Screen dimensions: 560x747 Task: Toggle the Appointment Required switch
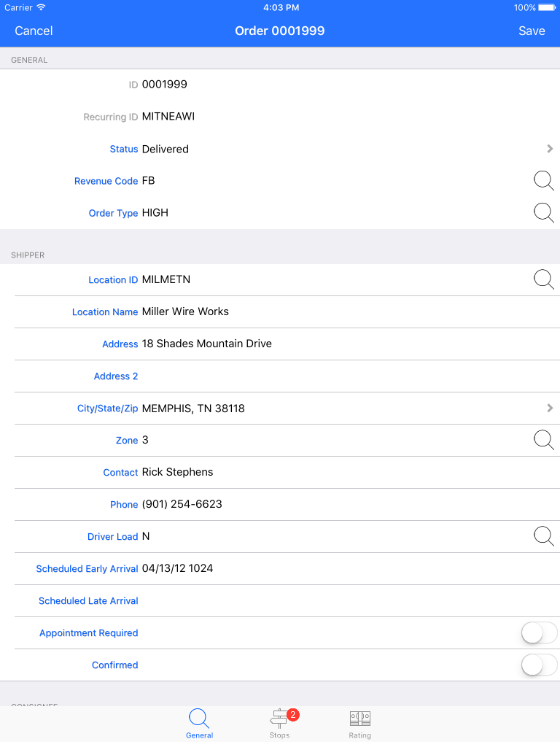point(539,633)
